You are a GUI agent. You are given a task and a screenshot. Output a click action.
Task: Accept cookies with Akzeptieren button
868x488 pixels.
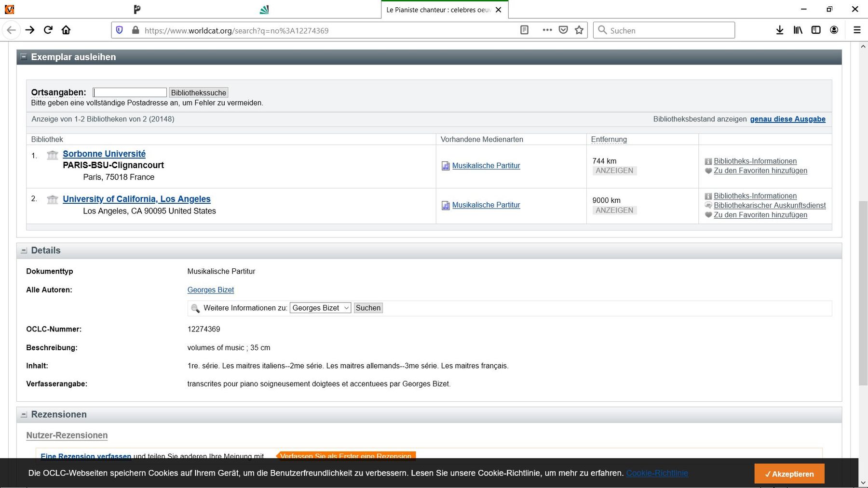pyautogui.click(x=789, y=474)
